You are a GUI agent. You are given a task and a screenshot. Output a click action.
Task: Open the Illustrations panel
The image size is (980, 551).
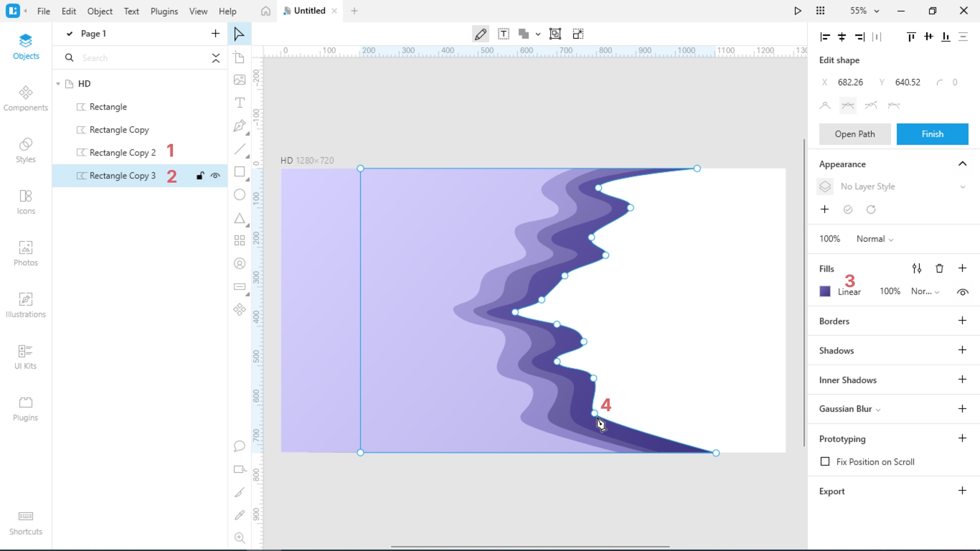coord(26,306)
